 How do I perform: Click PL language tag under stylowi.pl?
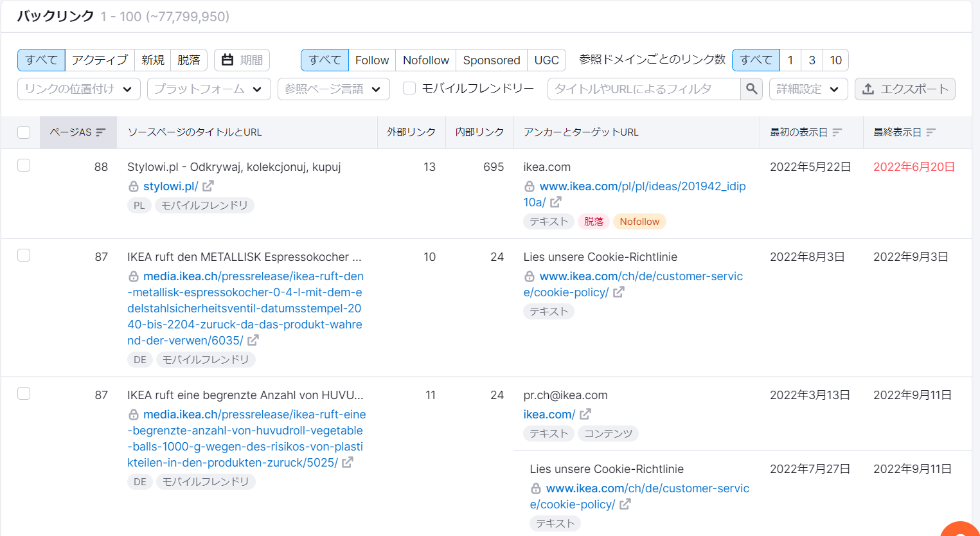[139, 205]
